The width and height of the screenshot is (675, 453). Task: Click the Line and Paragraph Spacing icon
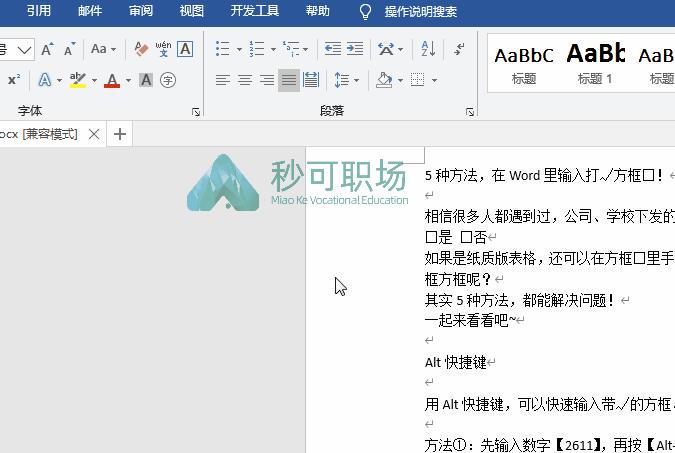click(342, 80)
